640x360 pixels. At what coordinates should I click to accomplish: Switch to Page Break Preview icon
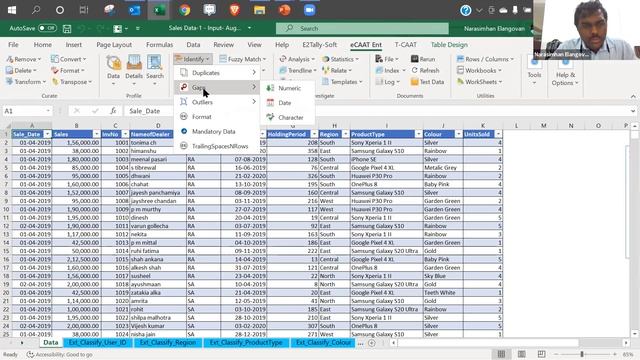(541, 354)
